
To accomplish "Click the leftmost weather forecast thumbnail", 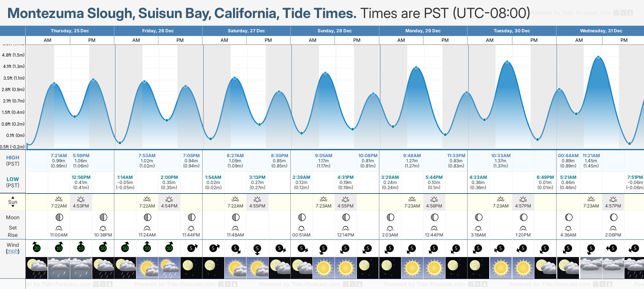I will click(37, 268).
